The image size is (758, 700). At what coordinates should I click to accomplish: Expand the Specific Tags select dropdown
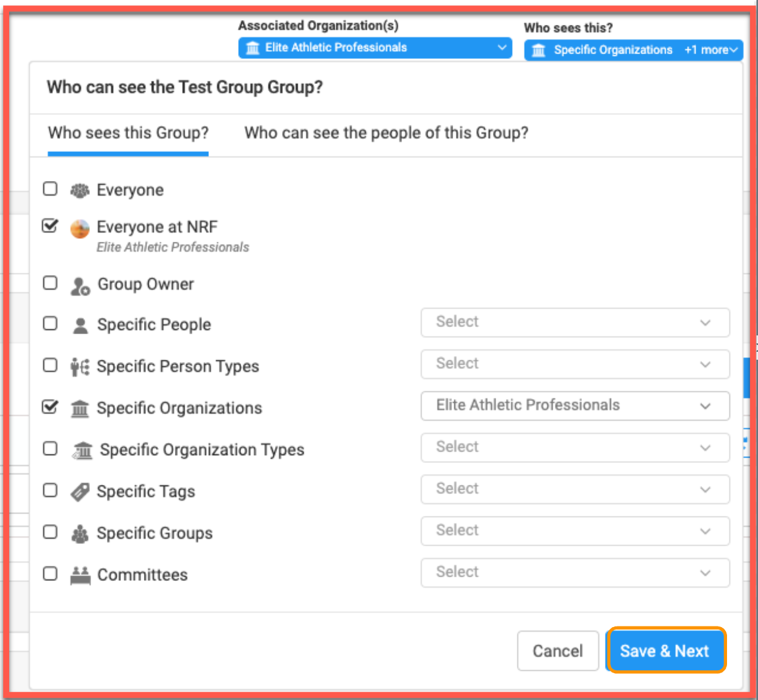pyautogui.click(x=575, y=489)
